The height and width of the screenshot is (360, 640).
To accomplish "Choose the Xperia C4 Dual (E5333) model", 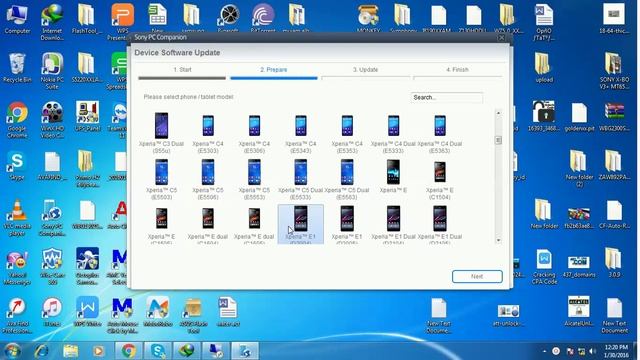I will 393,133.
